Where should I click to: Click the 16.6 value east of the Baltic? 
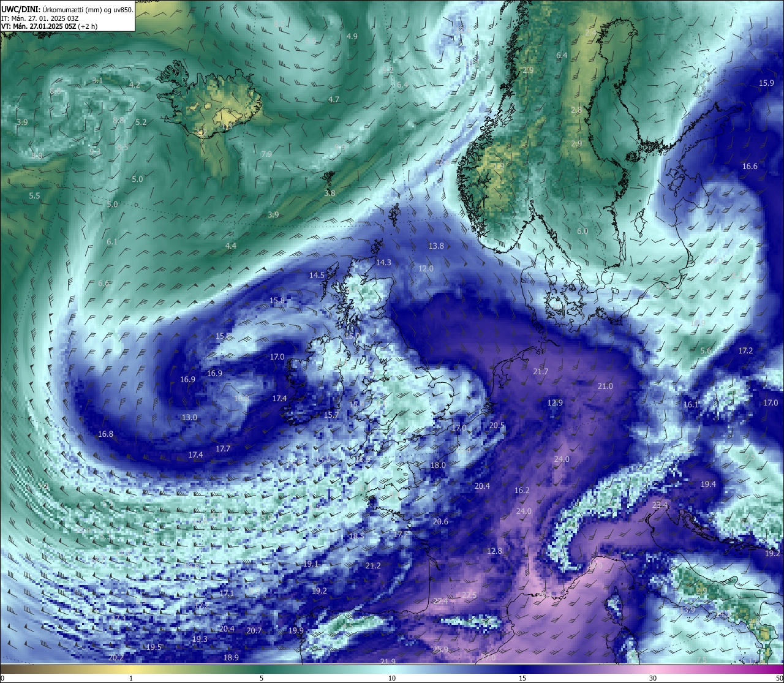pos(750,166)
